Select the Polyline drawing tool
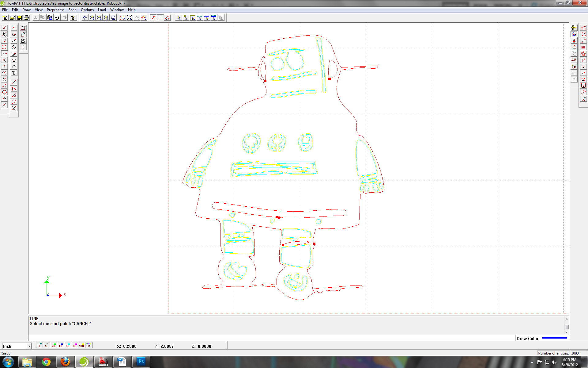The width and height of the screenshot is (588, 368). pos(14,89)
